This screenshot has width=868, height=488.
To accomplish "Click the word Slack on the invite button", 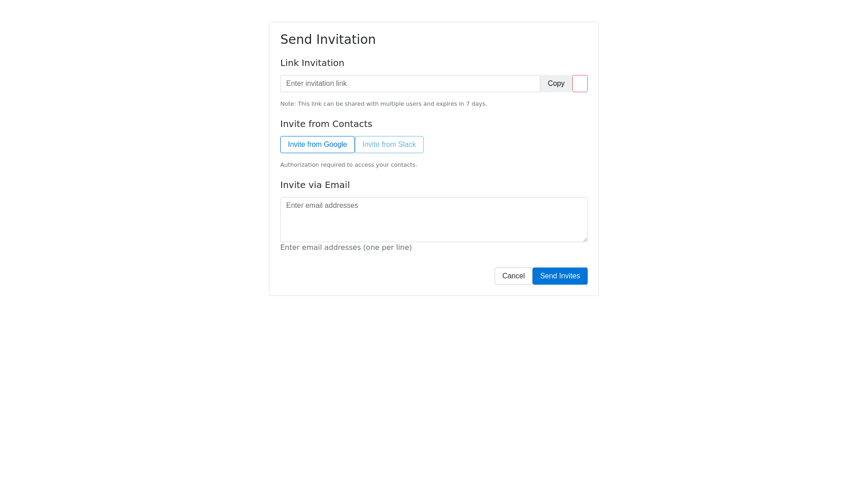I will coord(407,145).
